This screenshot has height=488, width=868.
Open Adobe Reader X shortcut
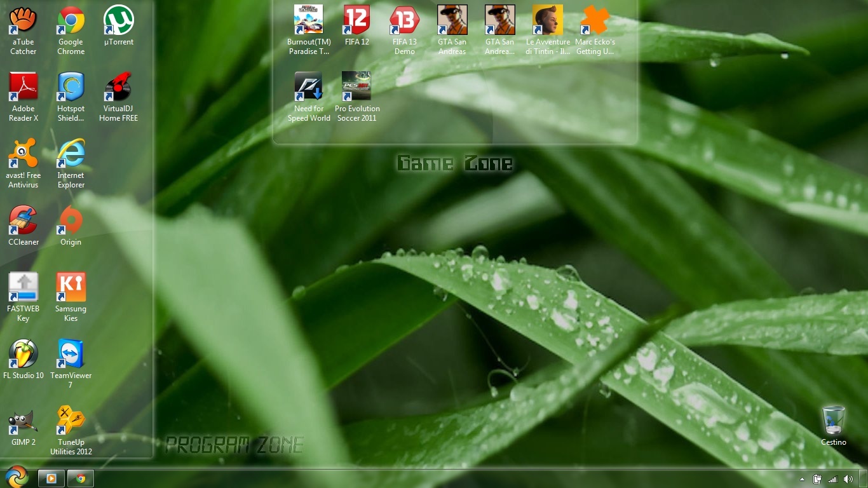coord(24,97)
